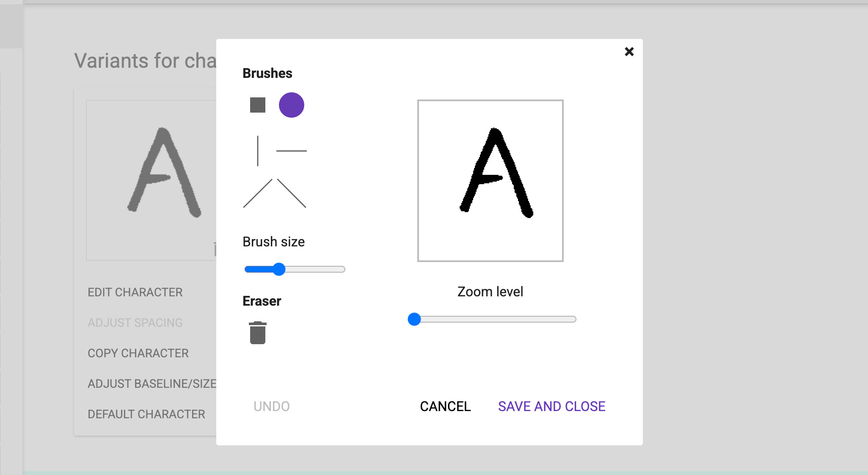Click the ADJUST SPACING option

[135, 323]
